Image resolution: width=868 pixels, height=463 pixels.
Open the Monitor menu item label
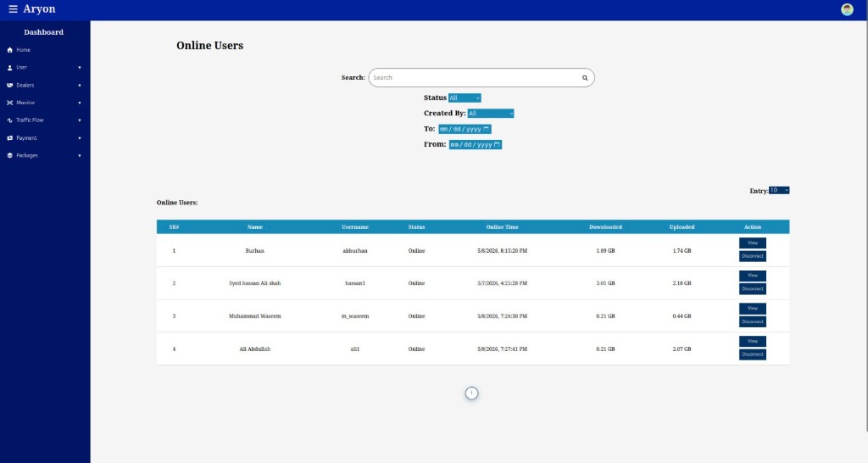25,103
